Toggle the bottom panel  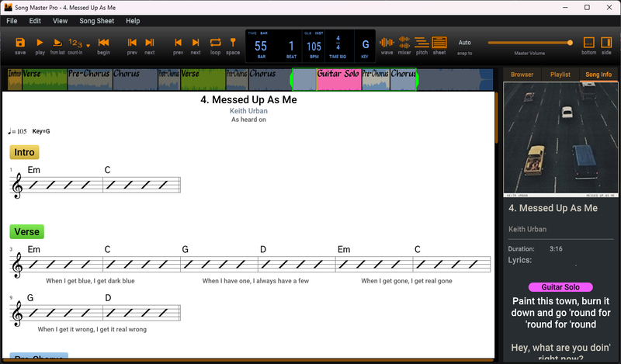[589, 43]
